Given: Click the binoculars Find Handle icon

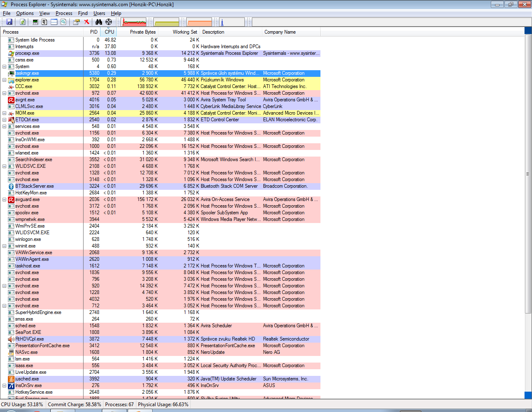Looking at the screenshot, I should coord(99,22).
